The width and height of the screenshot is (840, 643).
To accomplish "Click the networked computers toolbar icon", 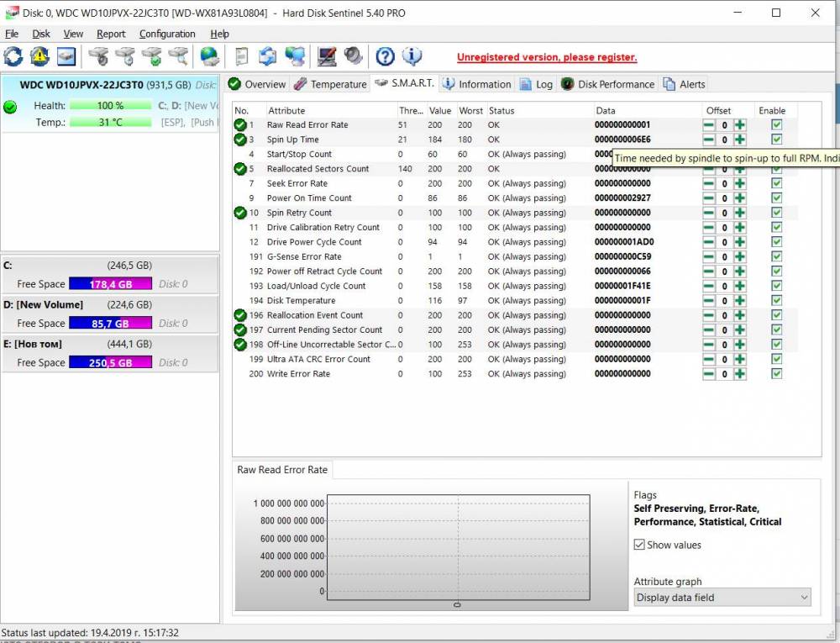I will 295,56.
